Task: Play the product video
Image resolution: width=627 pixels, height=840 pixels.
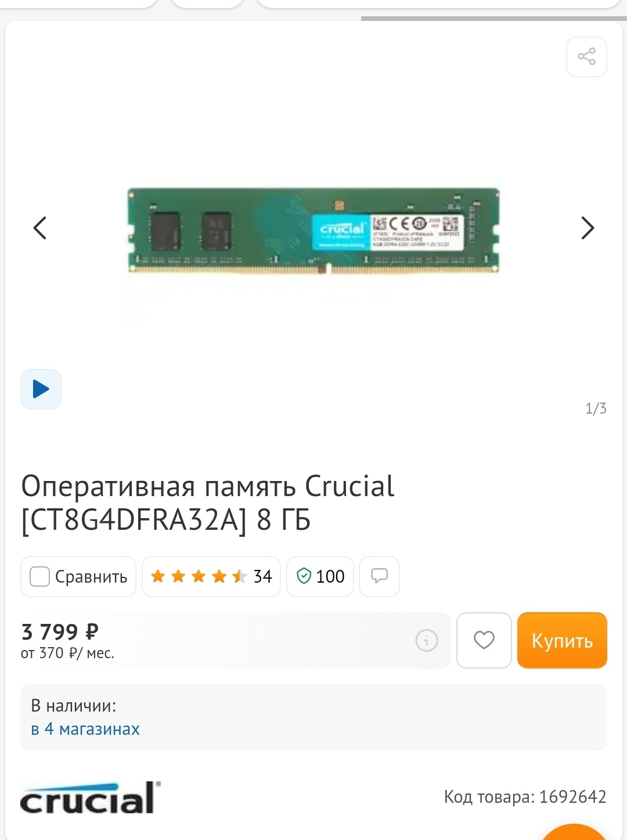Action: coord(41,389)
